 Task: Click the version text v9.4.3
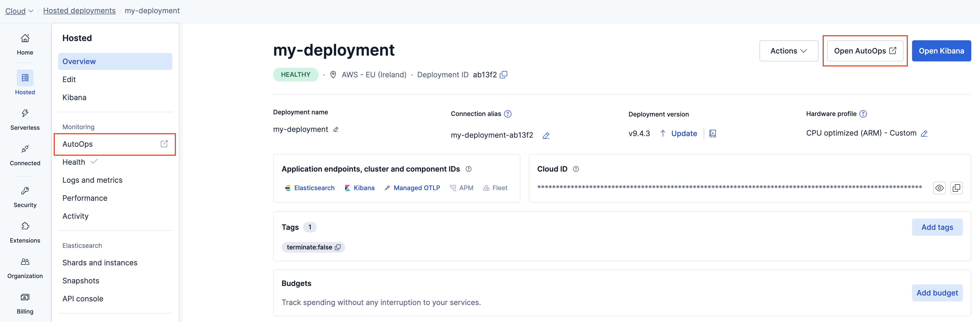(x=639, y=133)
